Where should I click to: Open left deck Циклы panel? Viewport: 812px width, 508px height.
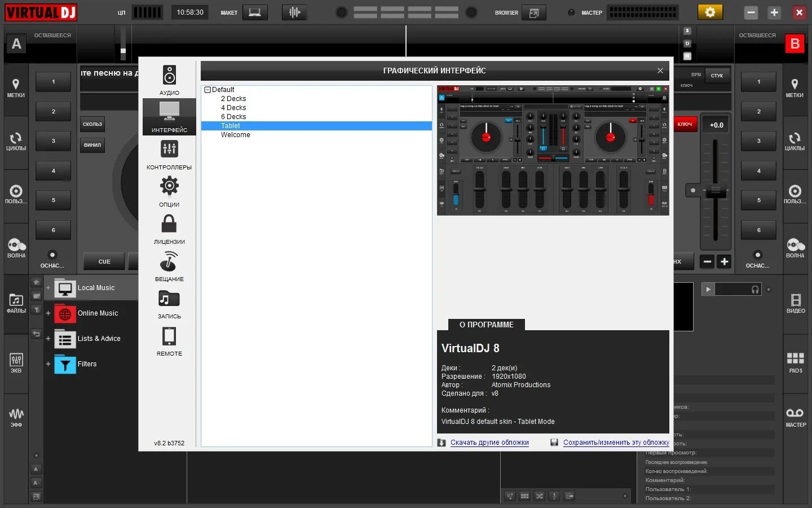point(16,142)
